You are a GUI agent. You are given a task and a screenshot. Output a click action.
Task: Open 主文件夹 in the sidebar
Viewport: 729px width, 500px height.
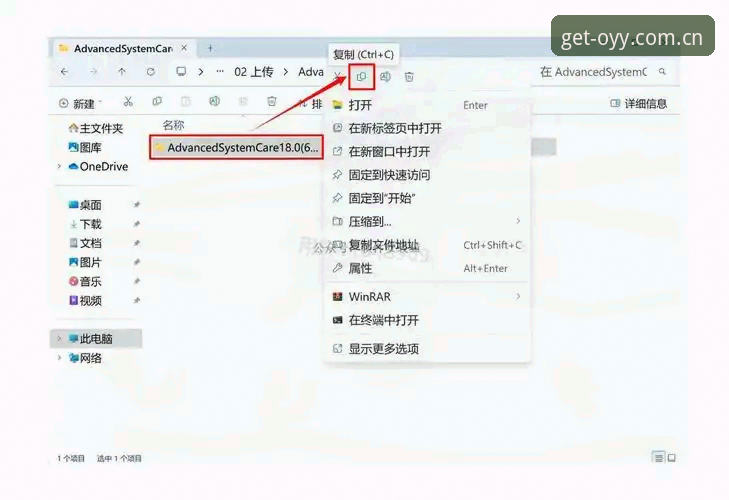pos(95,128)
